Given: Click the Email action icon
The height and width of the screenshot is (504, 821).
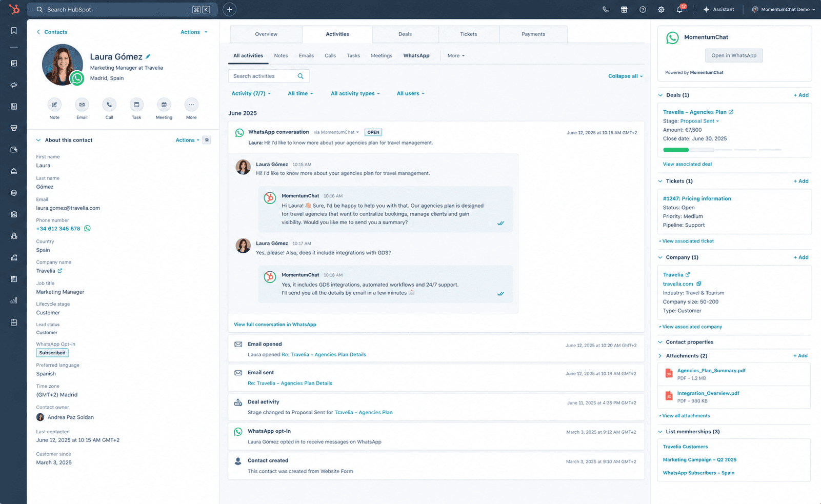Looking at the screenshot, I should (x=82, y=105).
